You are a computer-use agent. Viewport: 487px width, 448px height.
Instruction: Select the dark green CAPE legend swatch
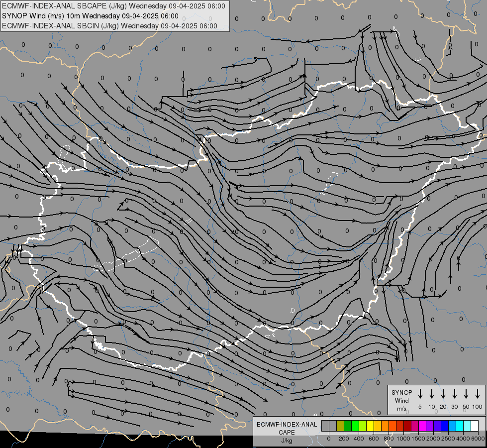coord(348,426)
